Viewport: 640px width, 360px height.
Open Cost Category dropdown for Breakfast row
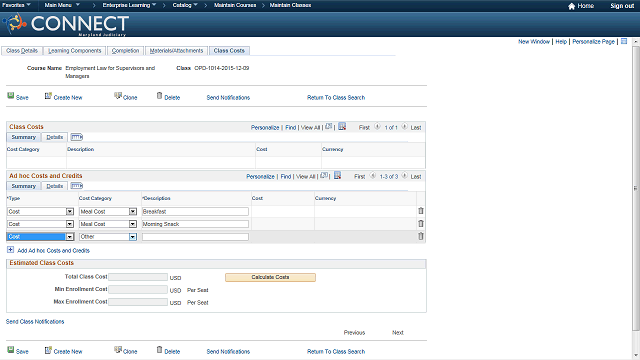click(133, 211)
